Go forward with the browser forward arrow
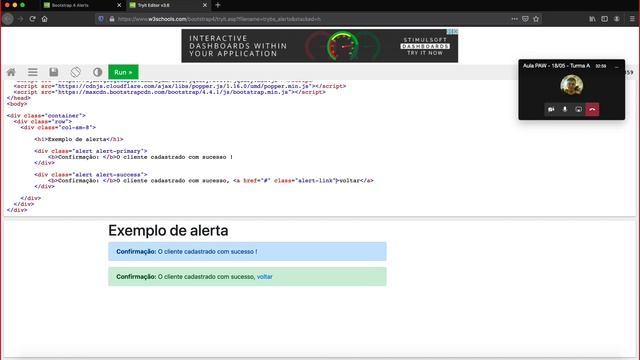 click(20, 19)
